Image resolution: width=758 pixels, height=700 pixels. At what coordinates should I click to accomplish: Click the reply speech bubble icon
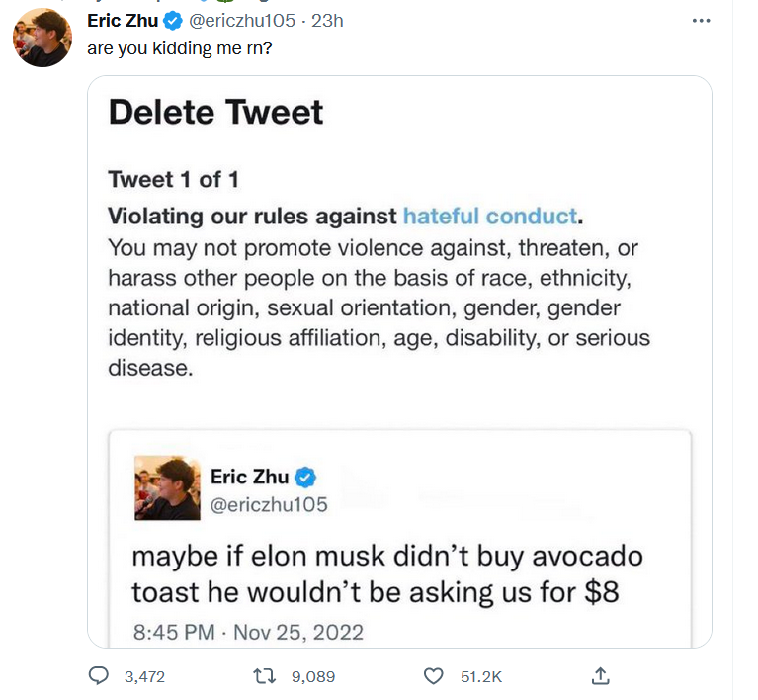point(99,676)
